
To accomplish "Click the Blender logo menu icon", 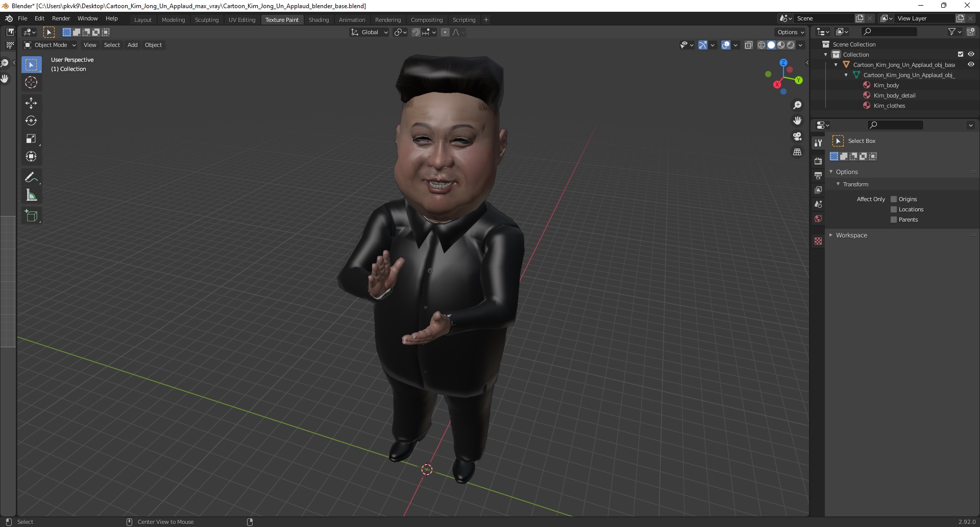I will pos(9,18).
